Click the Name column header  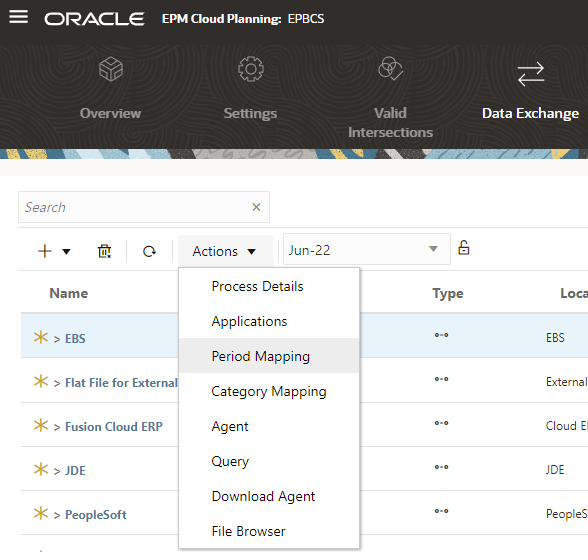coord(69,293)
